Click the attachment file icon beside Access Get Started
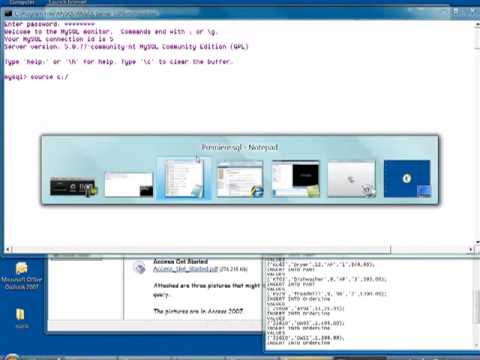480x360 pixels. pyautogui.click(x=139, y=267)
